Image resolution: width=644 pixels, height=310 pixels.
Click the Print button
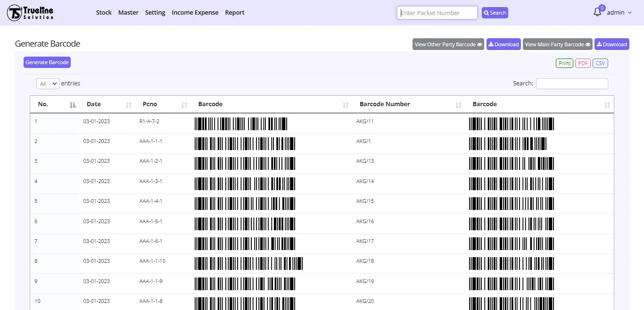coord(565,63)
